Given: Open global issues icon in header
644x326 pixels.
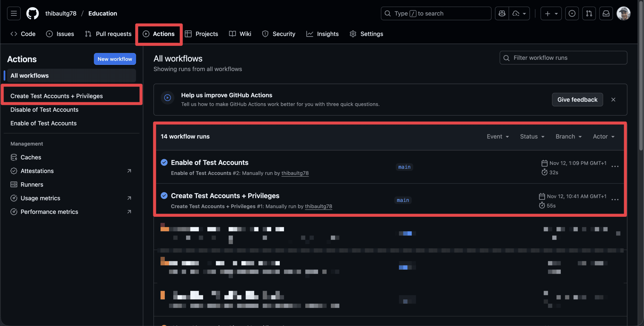Looking at the screenshot, I should 572,13.
